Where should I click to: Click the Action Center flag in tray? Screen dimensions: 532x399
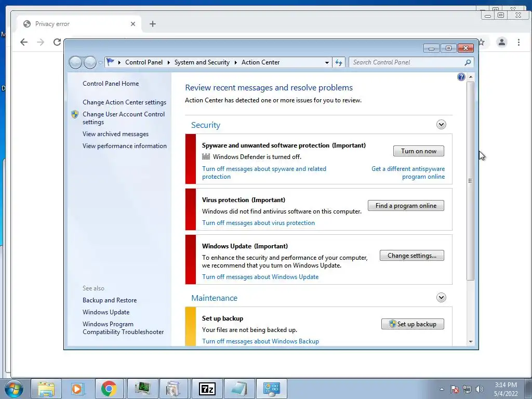click(x=455, y=389)
